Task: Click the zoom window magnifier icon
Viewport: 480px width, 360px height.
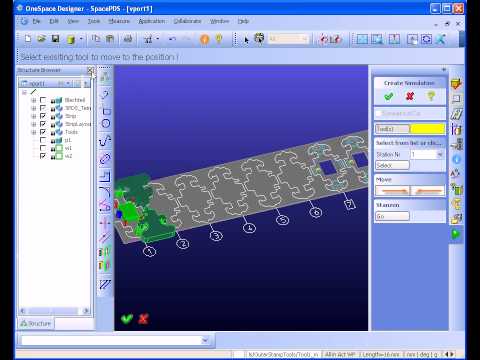Action: [x=377, y=39]
